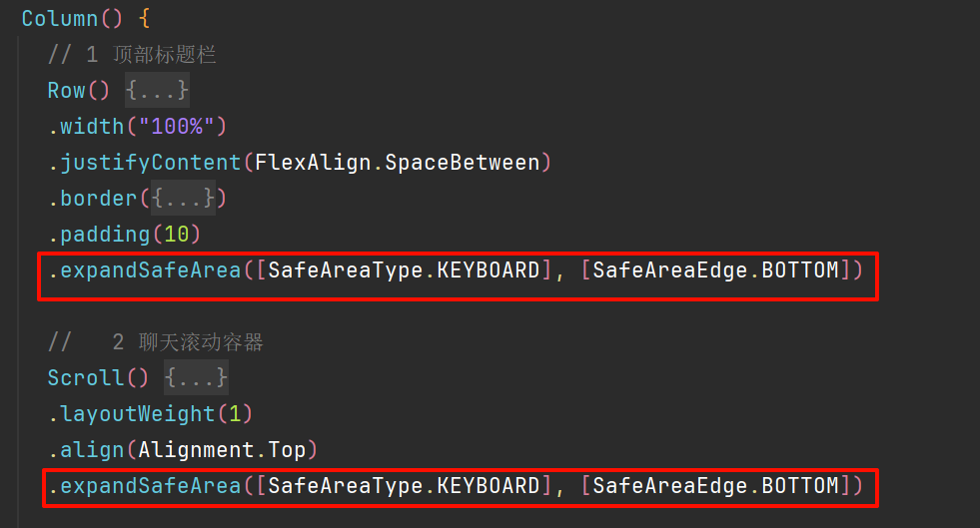
Task: Click SafeAreaType.KEYBOARD under the padding line
Action: [404, 270]
